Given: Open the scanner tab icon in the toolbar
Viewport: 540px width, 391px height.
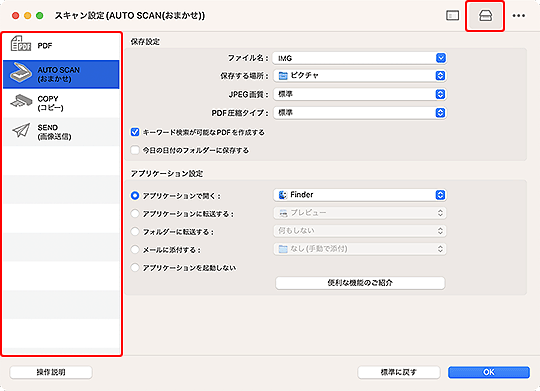Looking at the screenshot, I should coord(485,16).
